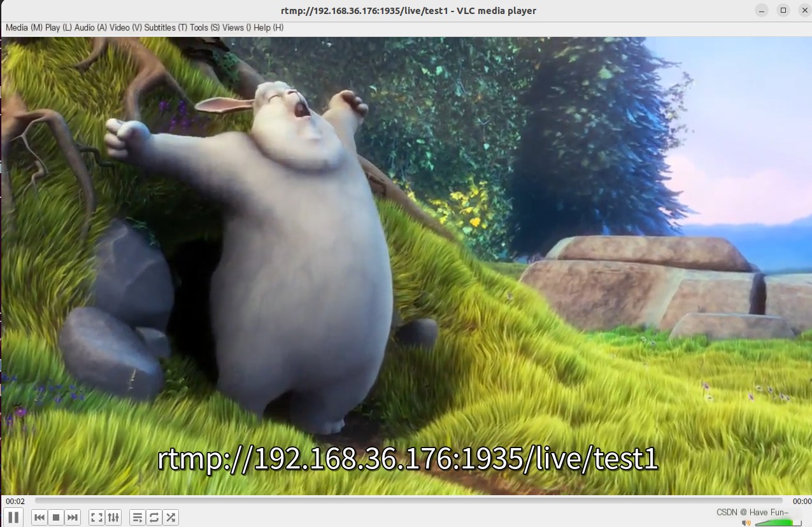Open the Media (M) menu
812x527 pixels.
[24, 28]
